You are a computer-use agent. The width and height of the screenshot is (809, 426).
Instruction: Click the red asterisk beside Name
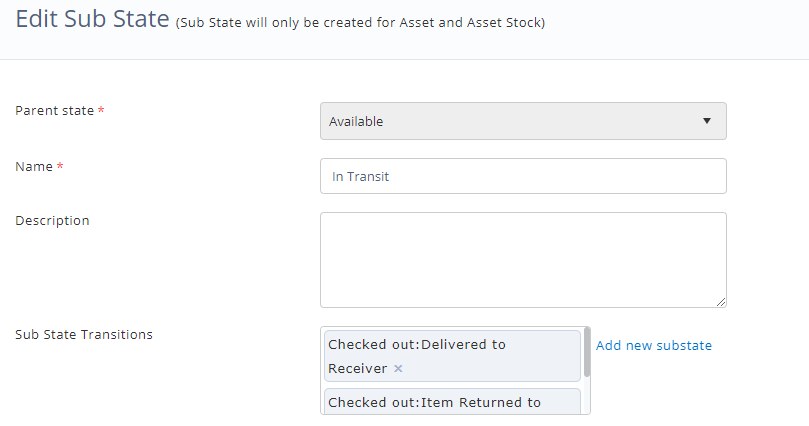pos(61,167)
